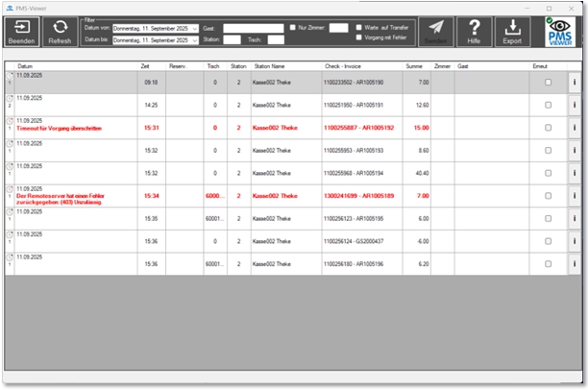Export the list via Export button
The width and height of the screenshot is (588, 391).
tap(512, 32)
